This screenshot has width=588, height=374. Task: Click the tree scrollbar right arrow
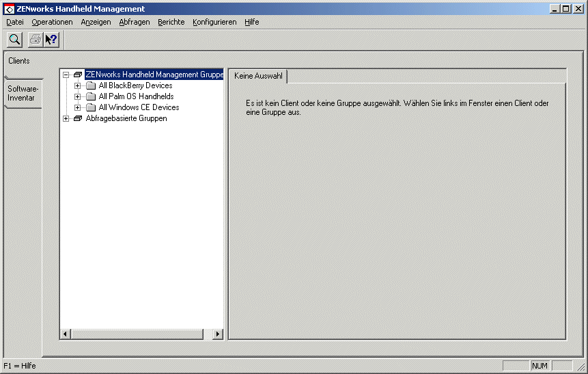coord(217,334)
